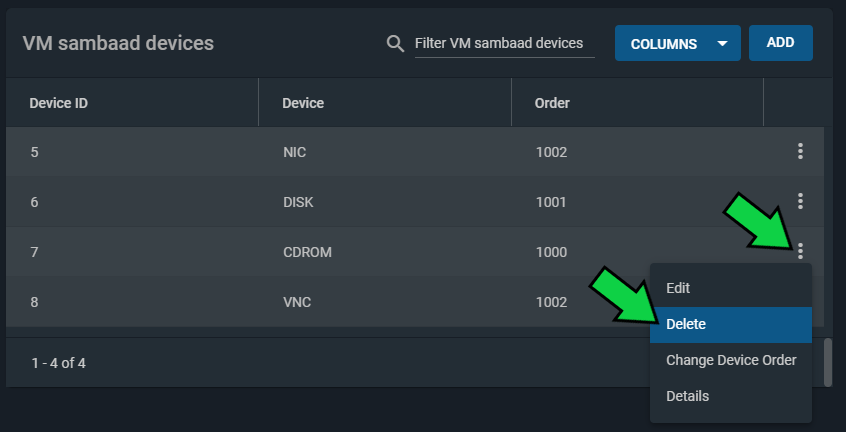The height and width of the screenshot is (432, 846).
Task: Expand the COLUMNS dropdown arrow
Action: pyautogui.click(x=722, y=44)
